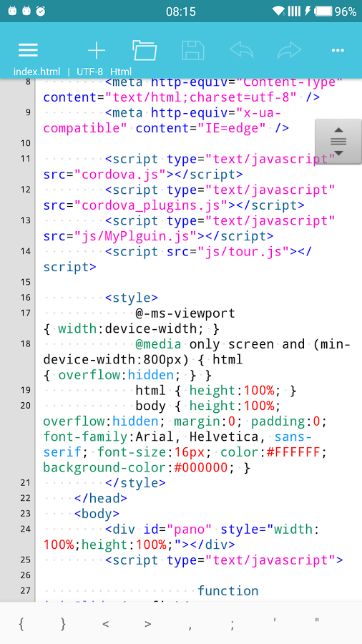This screenshot has width=362, height=644.
Task: Place cursor in the #FFFFFF color value
Action: coord(293,452)
